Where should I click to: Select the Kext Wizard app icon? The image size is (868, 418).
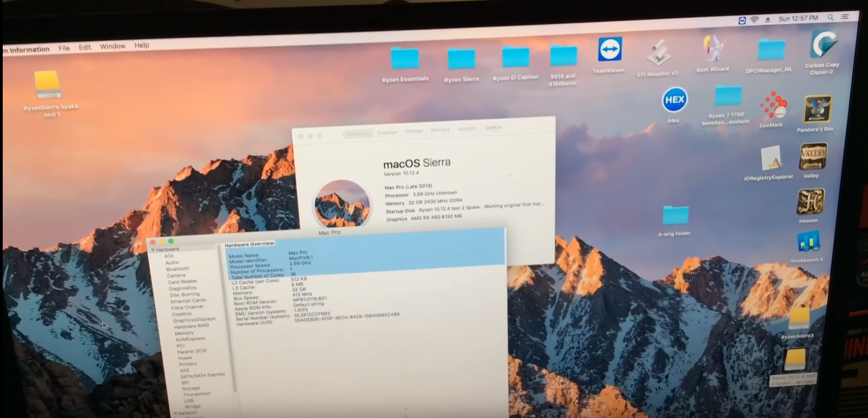coord(712,48)
